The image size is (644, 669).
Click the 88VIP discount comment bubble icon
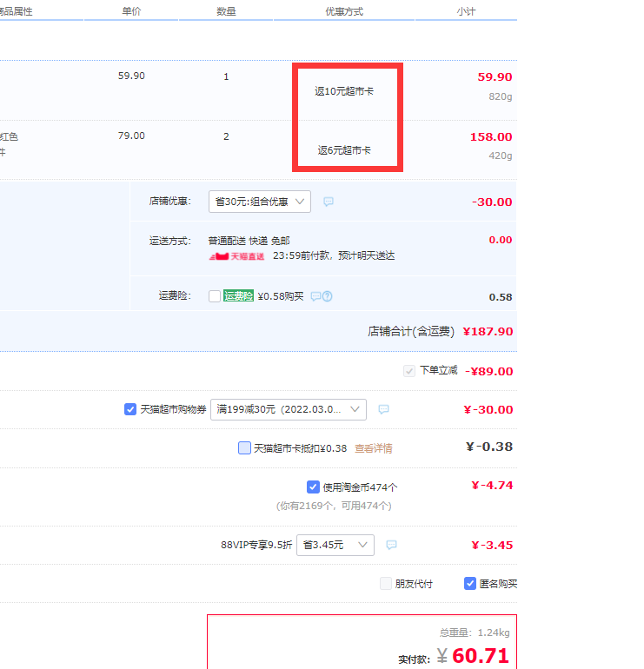pos(391,545)
